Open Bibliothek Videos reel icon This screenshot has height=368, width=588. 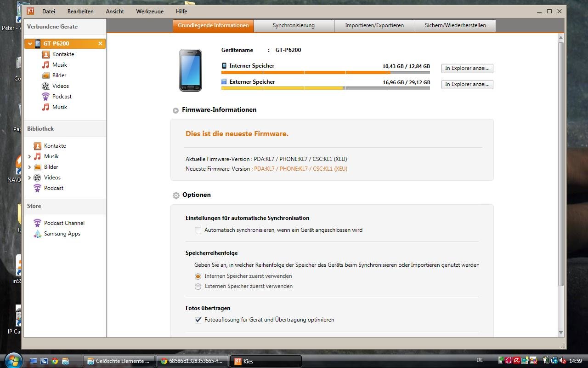[x=37, y=178]
